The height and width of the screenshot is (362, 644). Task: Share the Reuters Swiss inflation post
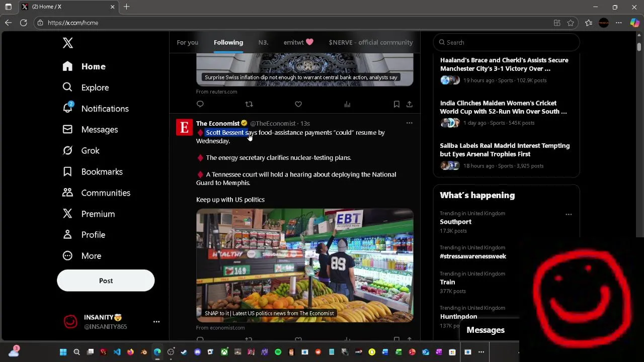tap(410, 104)
